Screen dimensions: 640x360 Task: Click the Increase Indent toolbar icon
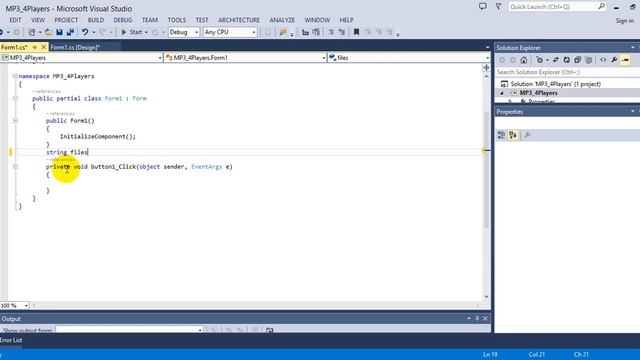coord(316,32)
